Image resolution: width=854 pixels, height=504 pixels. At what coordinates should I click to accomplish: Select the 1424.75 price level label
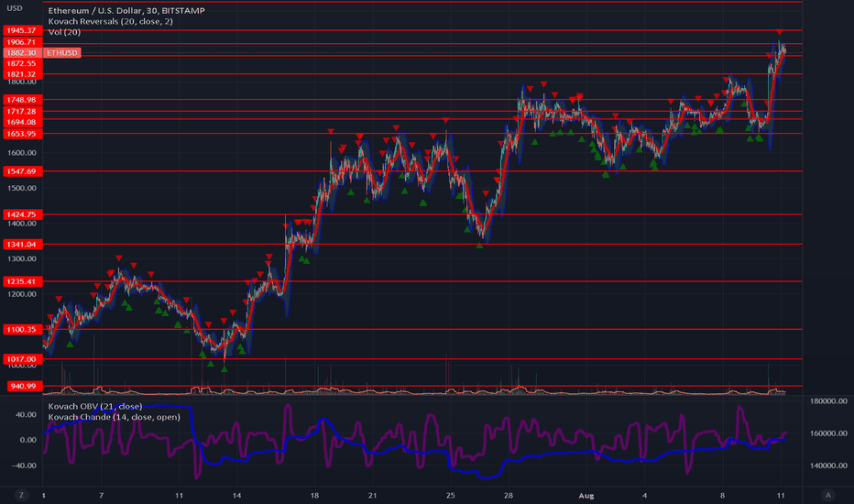[x=22, y=214]
